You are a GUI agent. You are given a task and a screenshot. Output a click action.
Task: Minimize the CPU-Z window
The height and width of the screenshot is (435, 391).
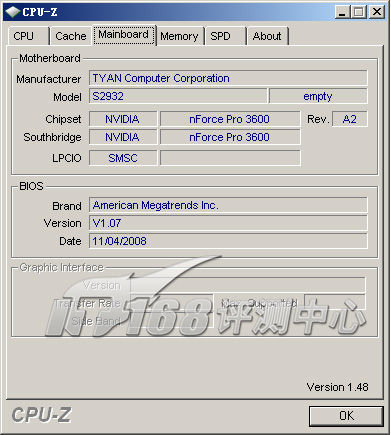342,12
